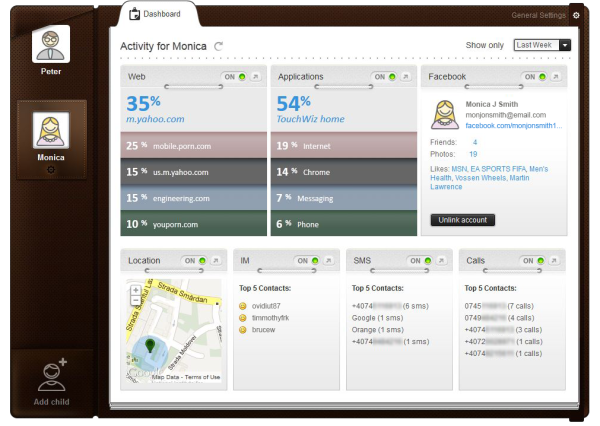Click the TouchWiz home top application
Viewport: 600px width, 426px height.
[310, 119]
